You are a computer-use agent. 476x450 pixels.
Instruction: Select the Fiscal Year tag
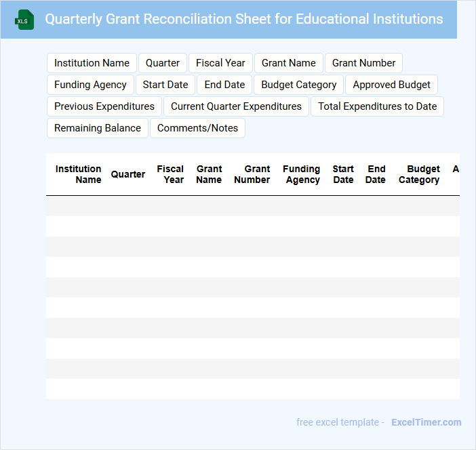coord(220,63)
